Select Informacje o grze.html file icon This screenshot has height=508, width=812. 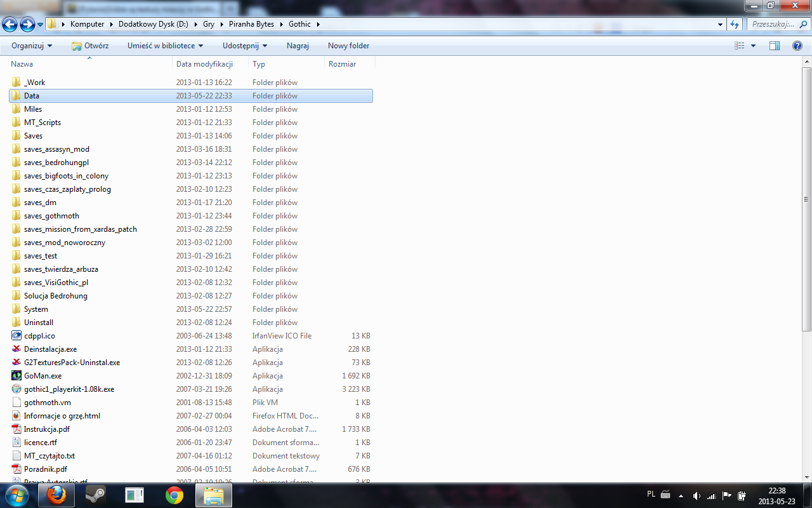click(x=16, y=416)
